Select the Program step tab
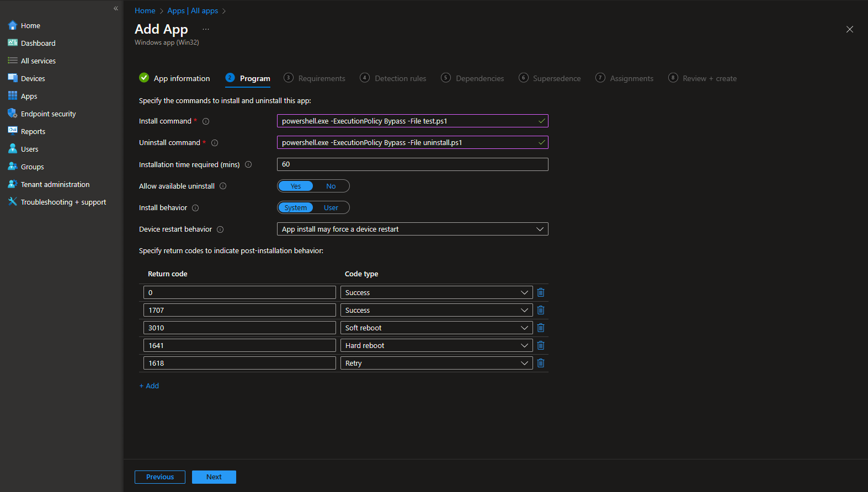This screenshot has width=868, height=492. click(248, 78)
